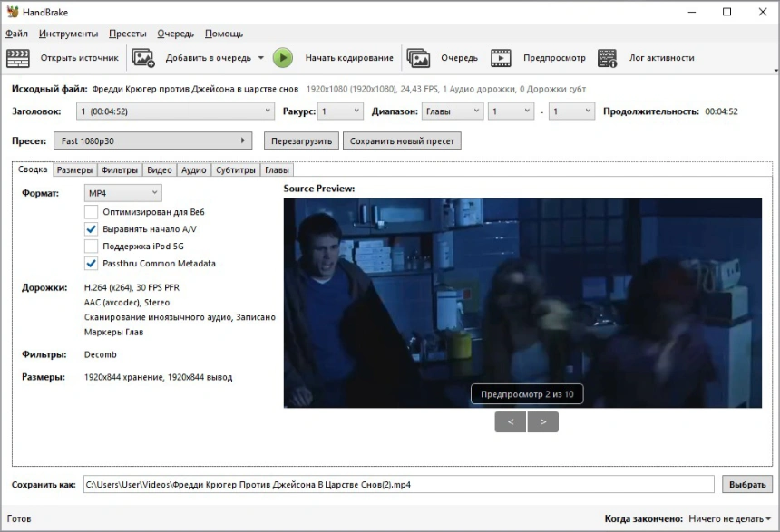780x532 pixels.
Task: Open the Пресеты menu
Action: 128,34
